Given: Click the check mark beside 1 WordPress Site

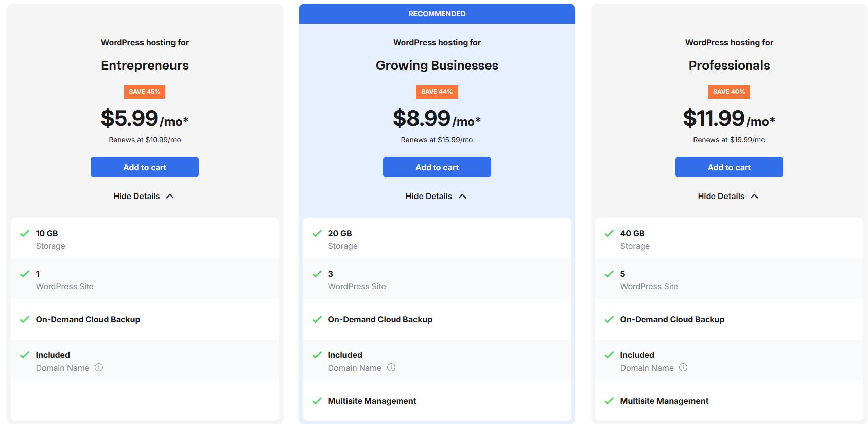Looking at the screenshot, I should (25, 274).
